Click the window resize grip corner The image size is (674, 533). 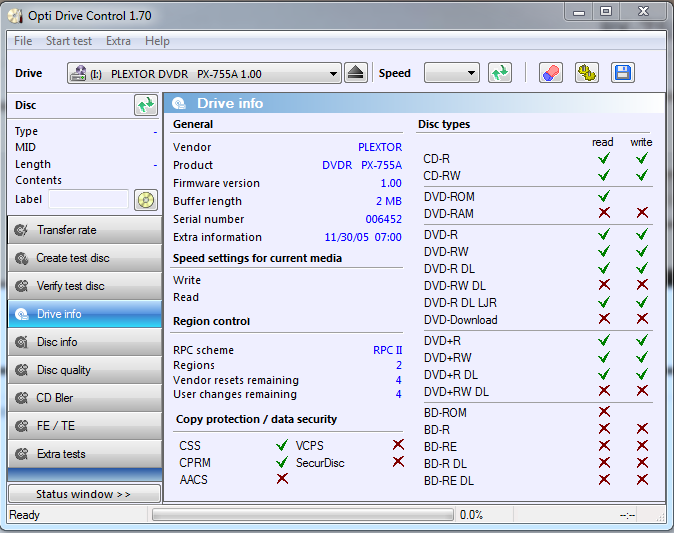[x=662, y=518]
